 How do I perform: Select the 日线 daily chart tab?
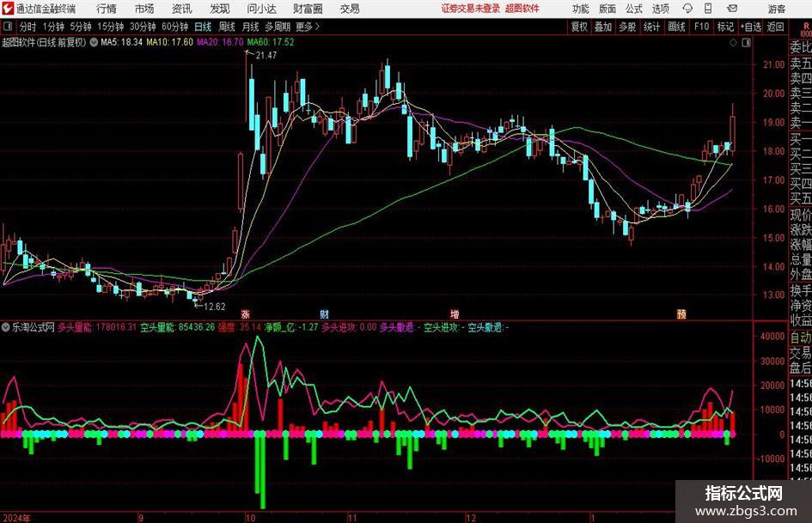coord(203,27)
